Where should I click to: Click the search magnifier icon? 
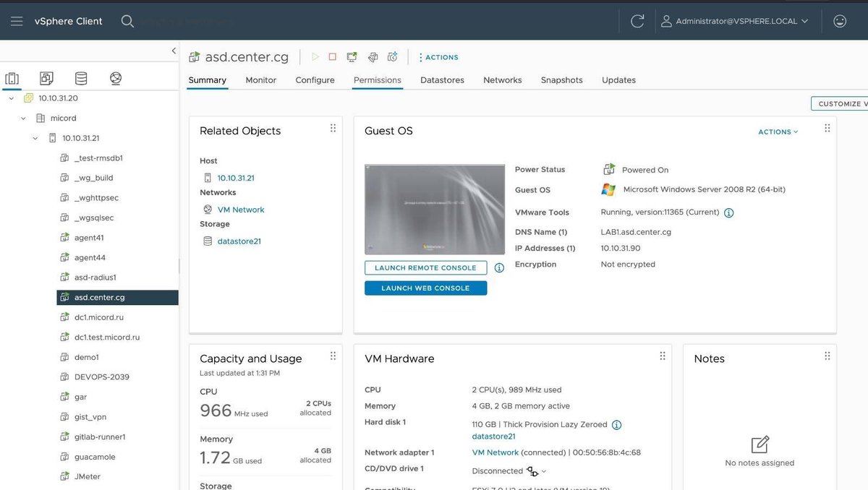tap(127, 21)
